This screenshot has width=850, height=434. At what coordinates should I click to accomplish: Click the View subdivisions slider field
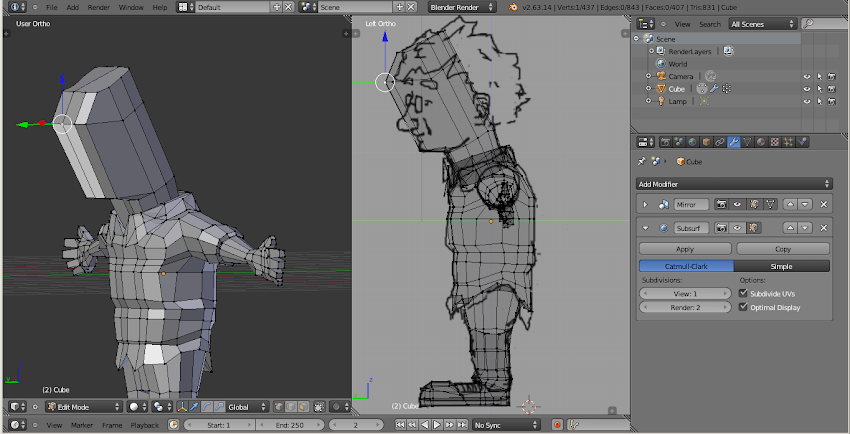coord(685,294)
